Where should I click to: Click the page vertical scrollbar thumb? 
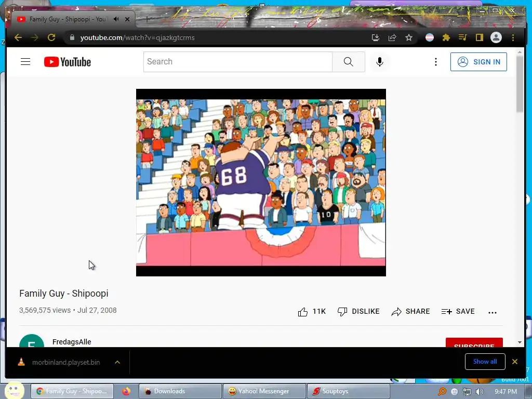[x=520, y=84]
